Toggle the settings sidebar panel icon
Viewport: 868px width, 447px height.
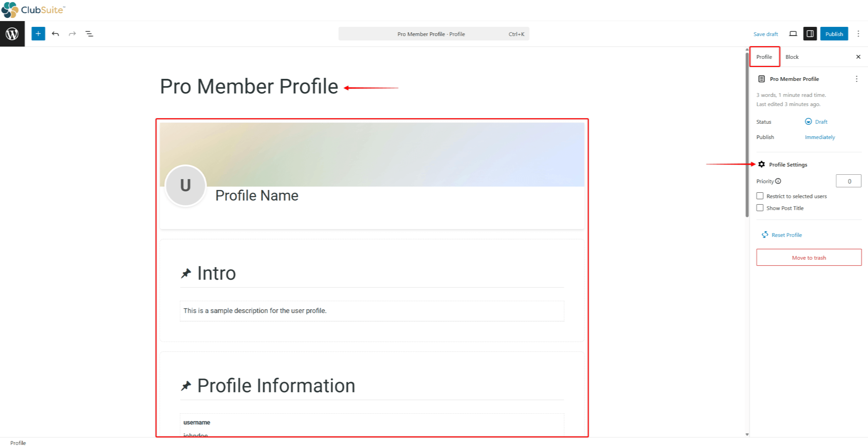[x=810, y=34]
